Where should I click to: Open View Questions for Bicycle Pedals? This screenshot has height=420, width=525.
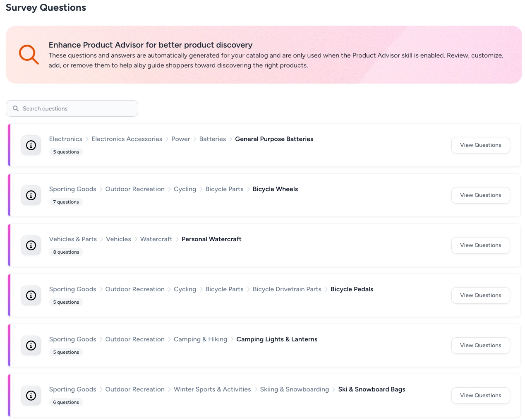tap(480, 295)
